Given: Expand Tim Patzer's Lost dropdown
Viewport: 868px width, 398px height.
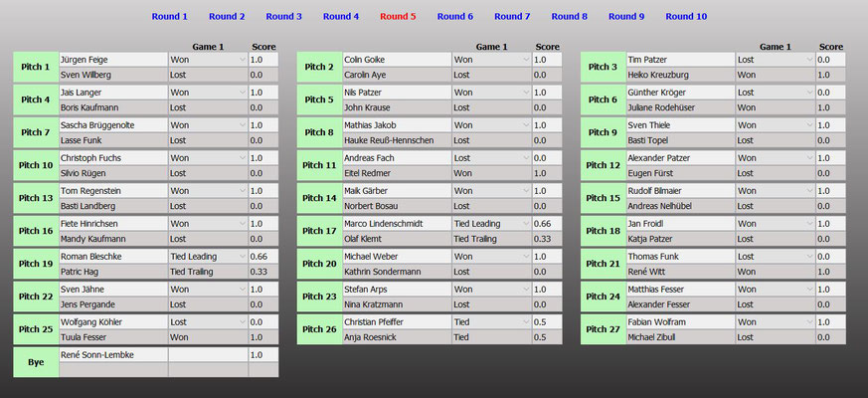Looking at the screenshot, I should point(776,60).
